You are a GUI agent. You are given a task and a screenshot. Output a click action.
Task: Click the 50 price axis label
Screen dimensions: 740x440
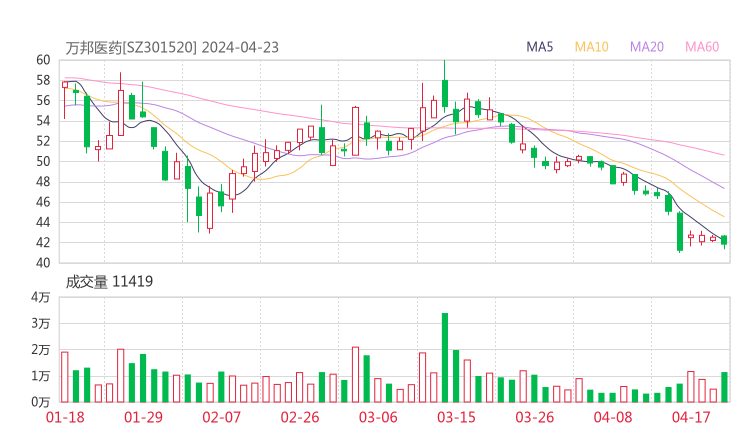(x=43, y=161)
